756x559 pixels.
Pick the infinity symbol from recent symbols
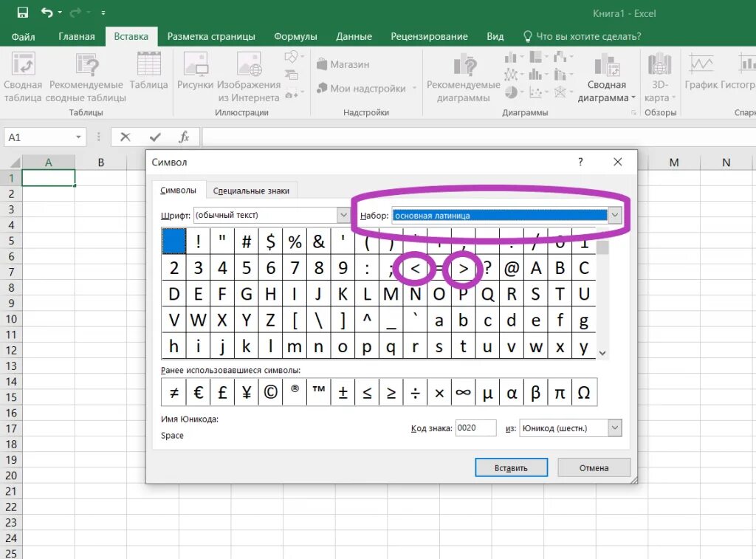pyautogui.click(x=464, y=393)
